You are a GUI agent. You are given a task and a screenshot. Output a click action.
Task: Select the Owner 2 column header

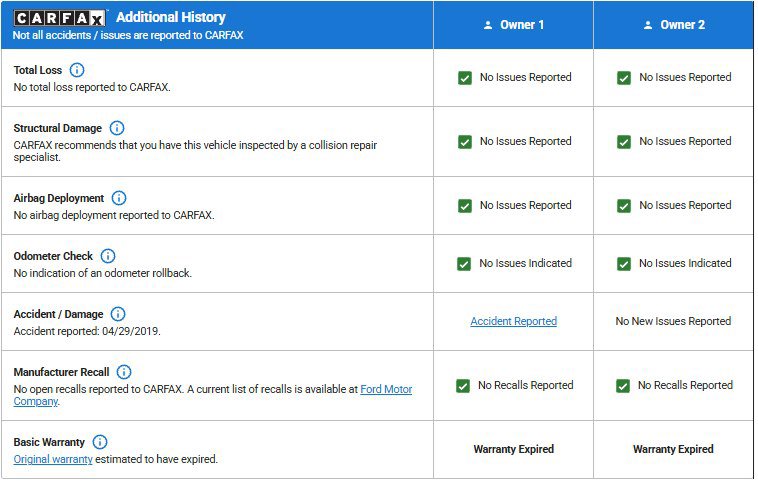[x=674, y=25]
